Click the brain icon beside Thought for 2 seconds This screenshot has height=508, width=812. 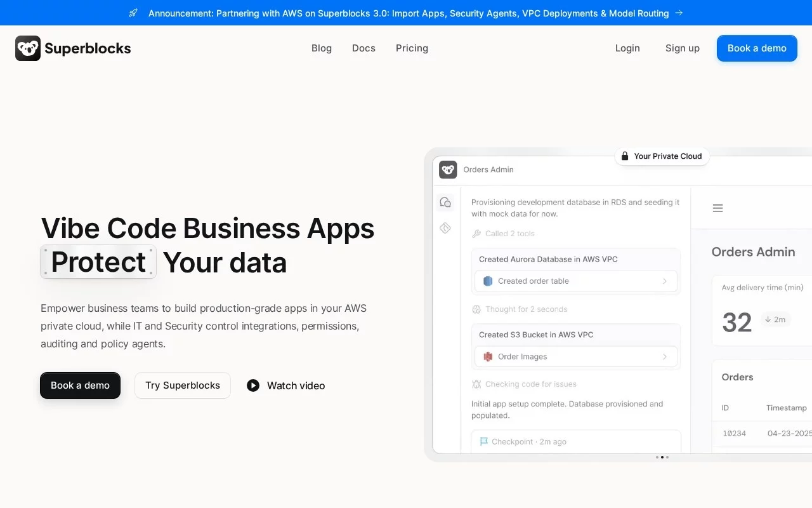click(x=476, y=309)
